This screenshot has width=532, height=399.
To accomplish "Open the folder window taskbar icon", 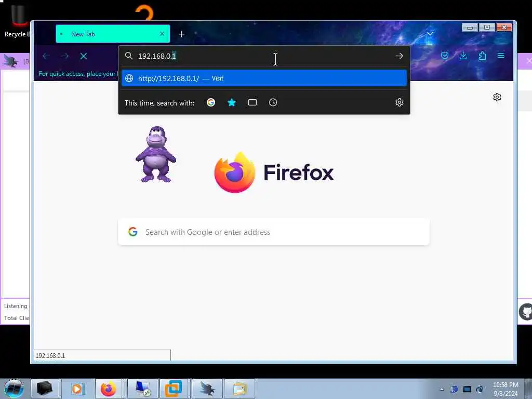I will pyautogui.click(x=239, y=389).
